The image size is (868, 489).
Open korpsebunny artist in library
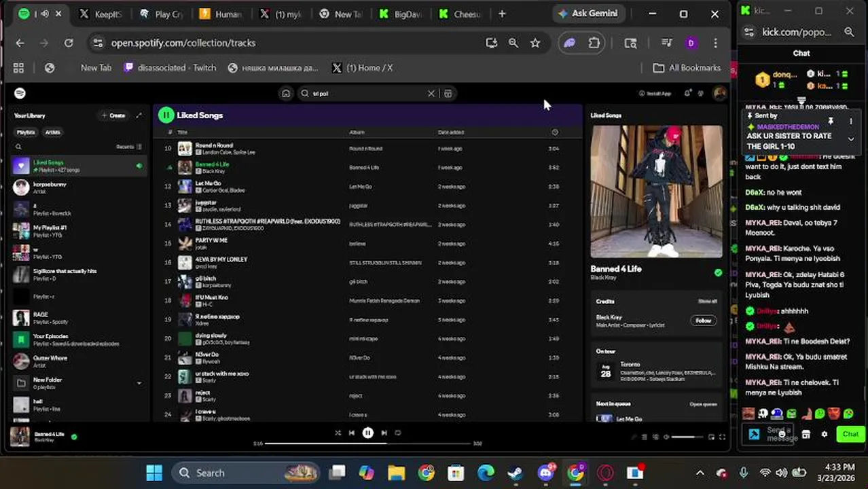pos(79,187)
